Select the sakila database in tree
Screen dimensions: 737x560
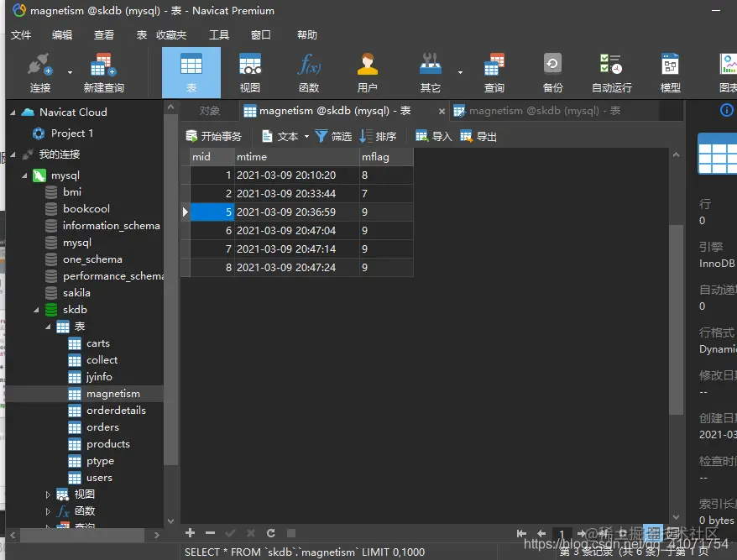click(76, 293)
